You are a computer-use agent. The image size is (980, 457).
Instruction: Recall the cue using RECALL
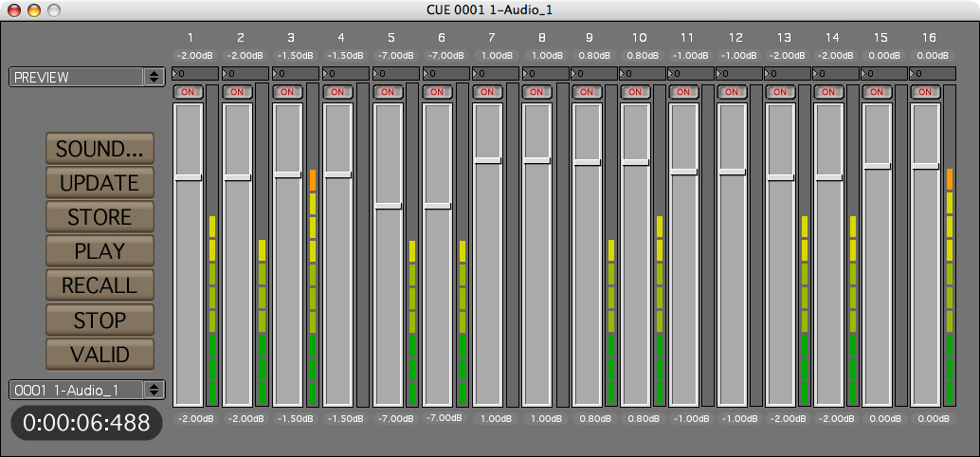click(x=100, y=285)
